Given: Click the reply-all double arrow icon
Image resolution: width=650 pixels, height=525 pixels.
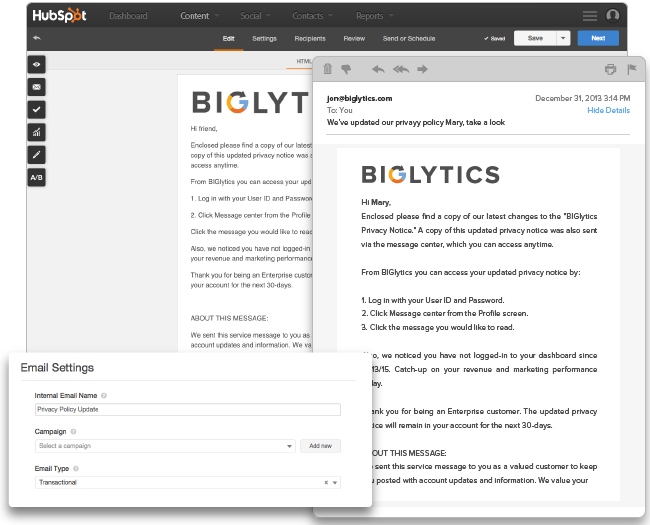Looking at the screenshot, I should click(x=400, y=69).
